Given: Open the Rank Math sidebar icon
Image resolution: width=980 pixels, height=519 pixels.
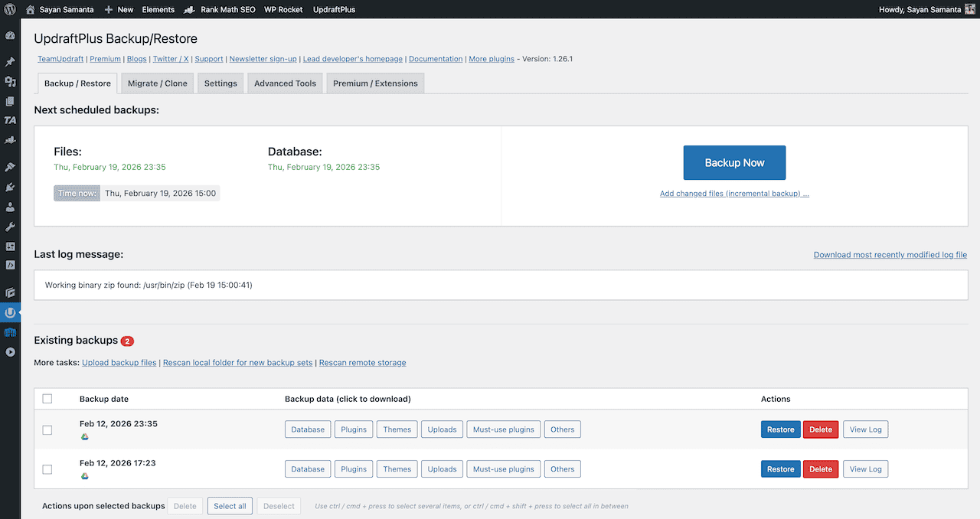Looking at the screenshot, I should [x=10, y=140].
